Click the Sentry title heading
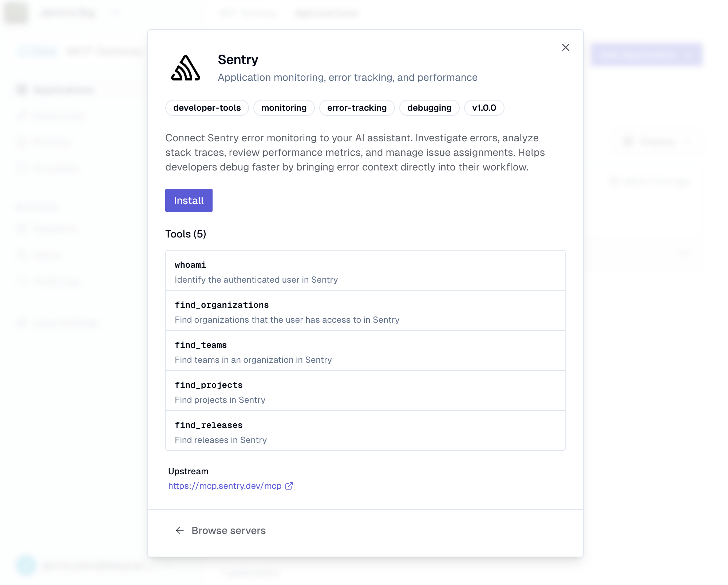728x585 pixels. (x=238, y=60)
